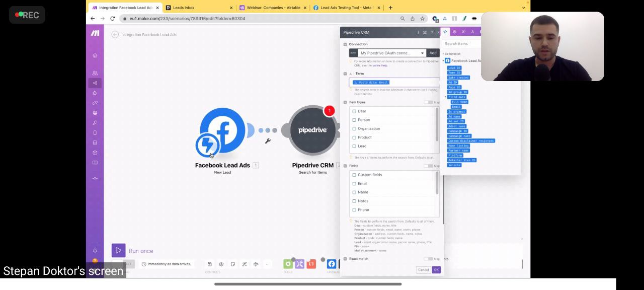Click the home icon in left sidebar
Screen dimensions: 644x290
[x=95, y=55]
